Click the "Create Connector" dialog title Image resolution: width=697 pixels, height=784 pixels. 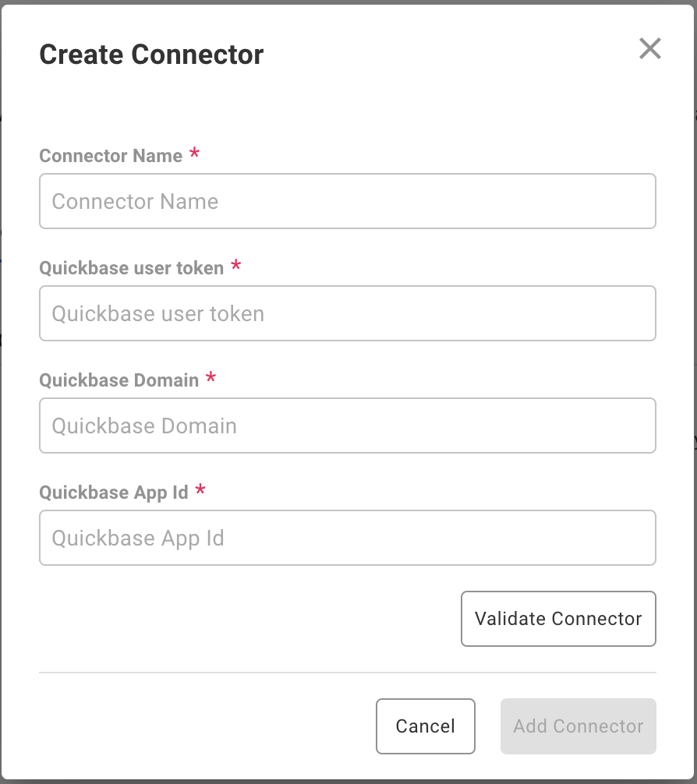[x=151, y=55]
